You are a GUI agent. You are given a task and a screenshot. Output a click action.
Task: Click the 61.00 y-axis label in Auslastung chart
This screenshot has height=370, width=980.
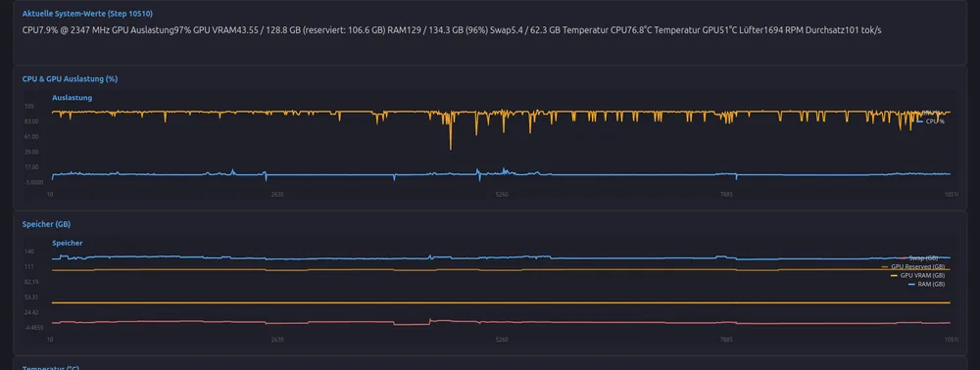[32, 137]
